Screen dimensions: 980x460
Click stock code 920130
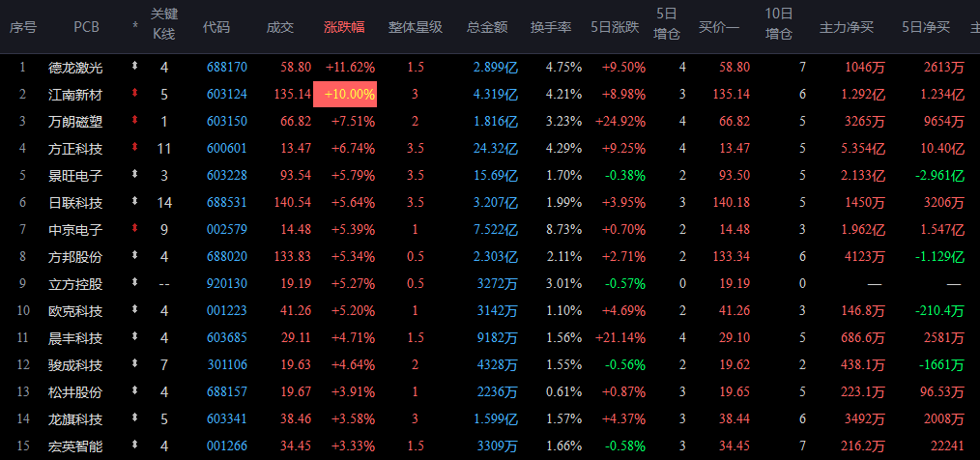pos(227,284)
